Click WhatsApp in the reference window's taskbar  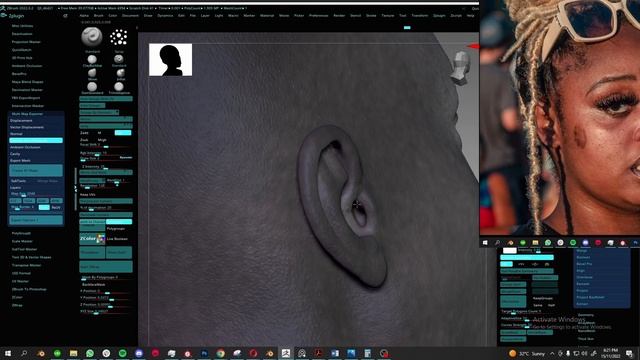[x=548, y=243]
